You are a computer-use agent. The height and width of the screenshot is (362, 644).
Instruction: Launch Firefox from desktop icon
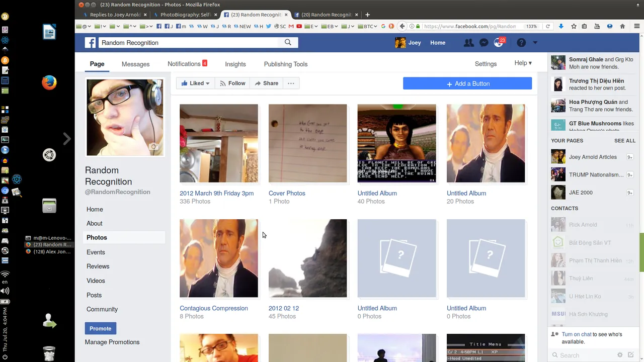[x=49, y=82]
